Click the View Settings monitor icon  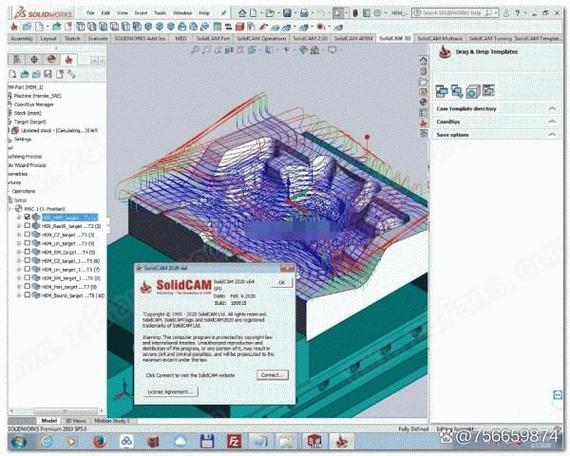[332, 50]
